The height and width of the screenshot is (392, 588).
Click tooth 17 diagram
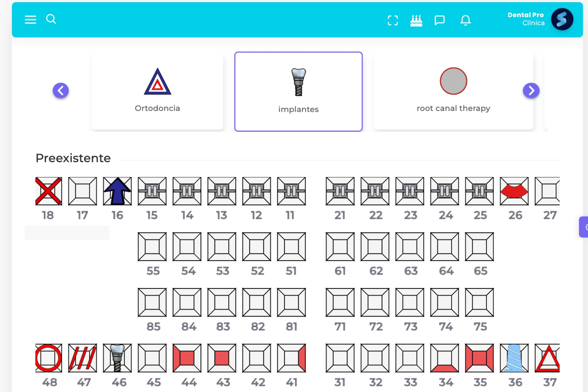pos(82,191)
